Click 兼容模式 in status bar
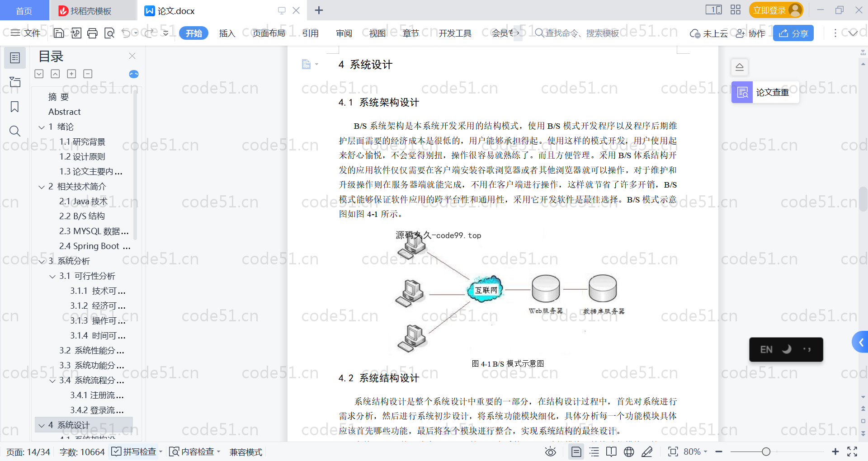 pos(246,452)
